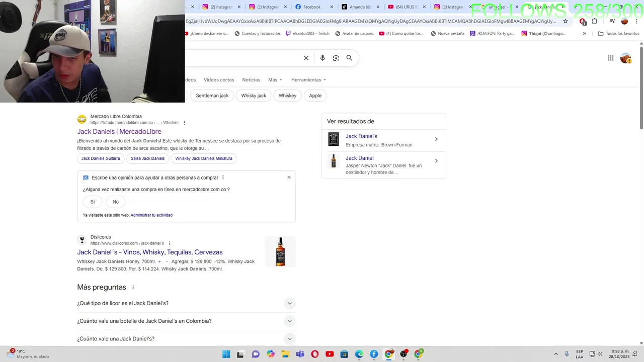The image size is (644, 362).
Task: Answer No to the online purchase question
Action: tap(116, 202)
